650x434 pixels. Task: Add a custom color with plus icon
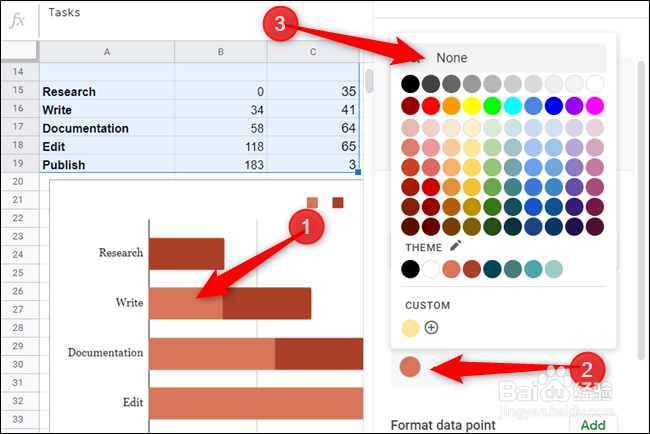[432, 327]
